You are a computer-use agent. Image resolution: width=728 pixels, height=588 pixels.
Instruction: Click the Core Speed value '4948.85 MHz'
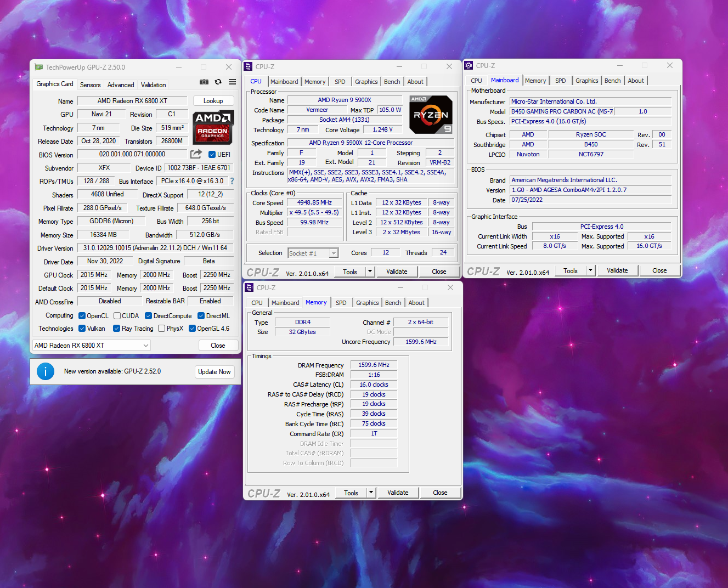315,202
